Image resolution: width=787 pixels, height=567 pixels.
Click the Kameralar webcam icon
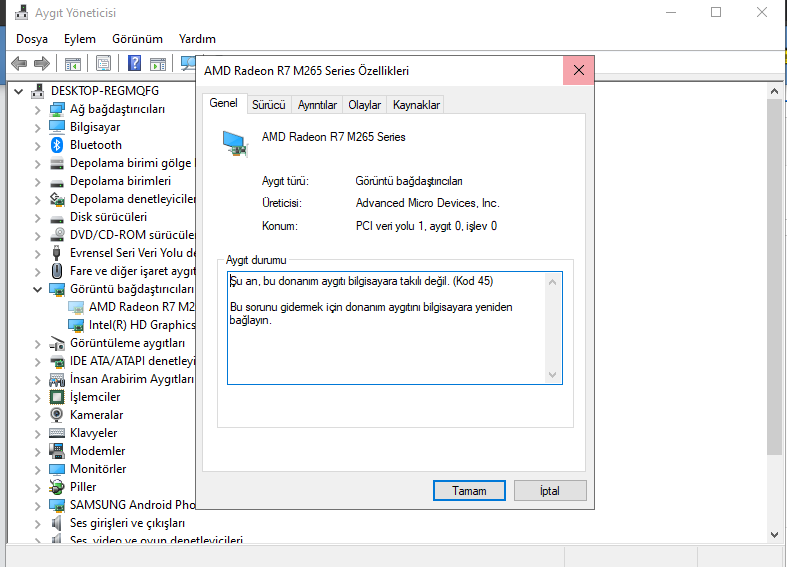[x=57, y=415]
